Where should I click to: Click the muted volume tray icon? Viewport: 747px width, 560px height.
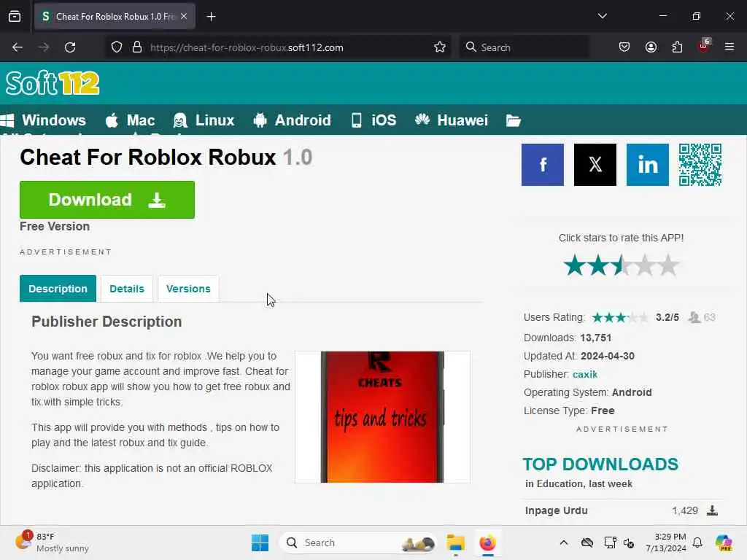[629, 542]
